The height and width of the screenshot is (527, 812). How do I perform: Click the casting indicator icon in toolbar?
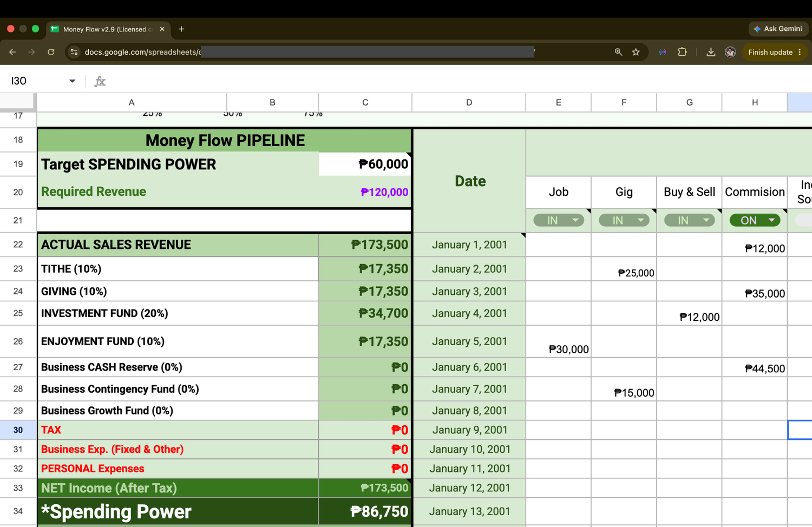tap(663, 52)
